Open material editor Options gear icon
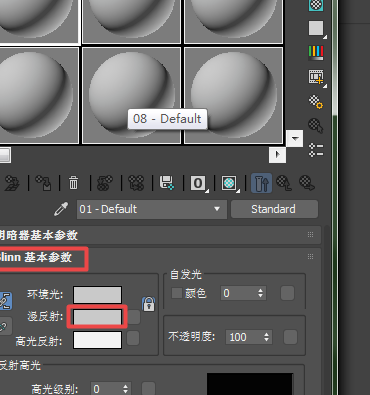Image resolution: width=370 pixels, height=395 pixels. (316, 102)
